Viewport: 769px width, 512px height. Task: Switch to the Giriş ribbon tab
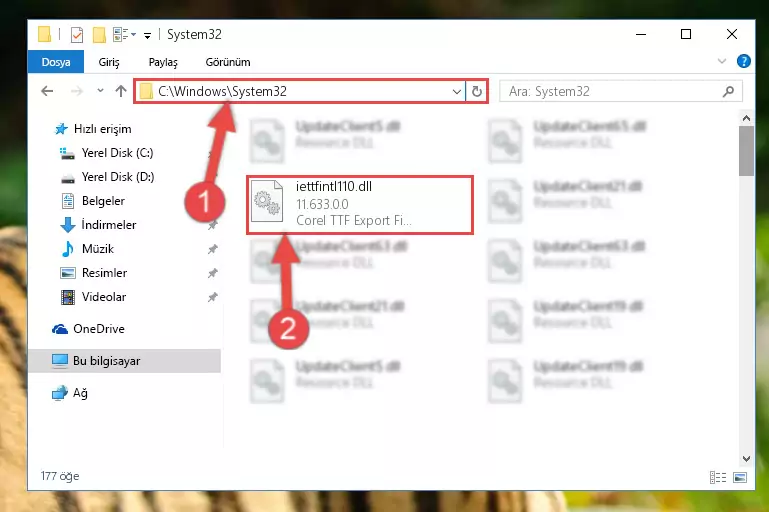(x=109, y=62)
